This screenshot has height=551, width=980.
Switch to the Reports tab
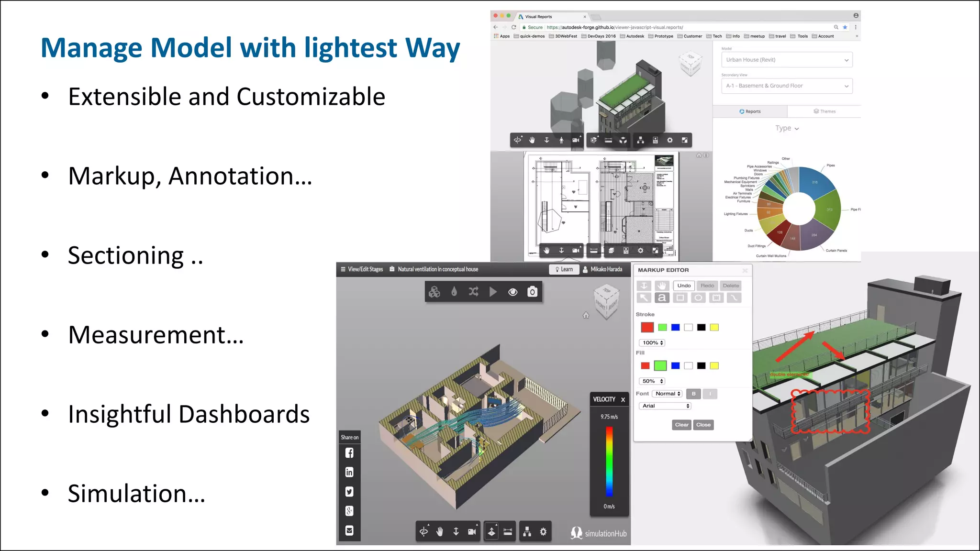click(x=750, y=111)
